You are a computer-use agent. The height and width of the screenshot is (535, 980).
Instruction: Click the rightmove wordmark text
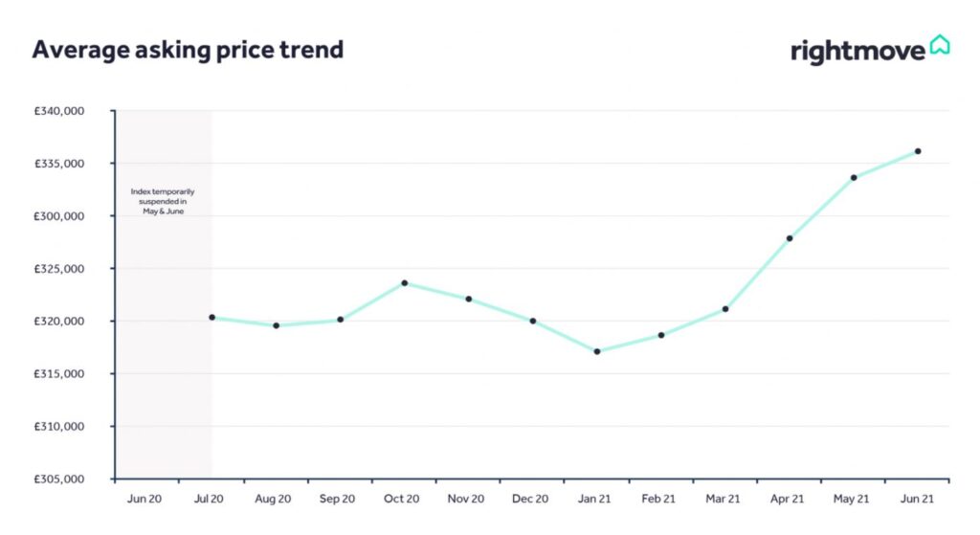pyautogui.click(x=857, y=51)
